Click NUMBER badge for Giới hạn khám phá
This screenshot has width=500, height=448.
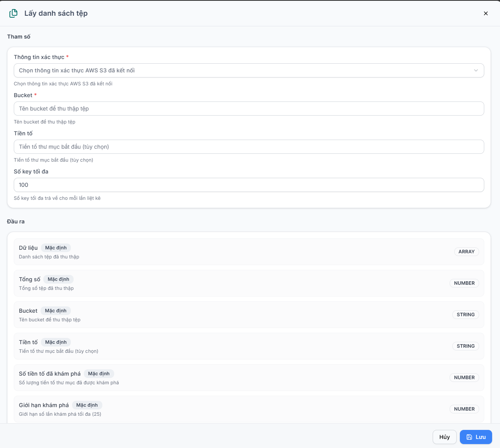464,409
